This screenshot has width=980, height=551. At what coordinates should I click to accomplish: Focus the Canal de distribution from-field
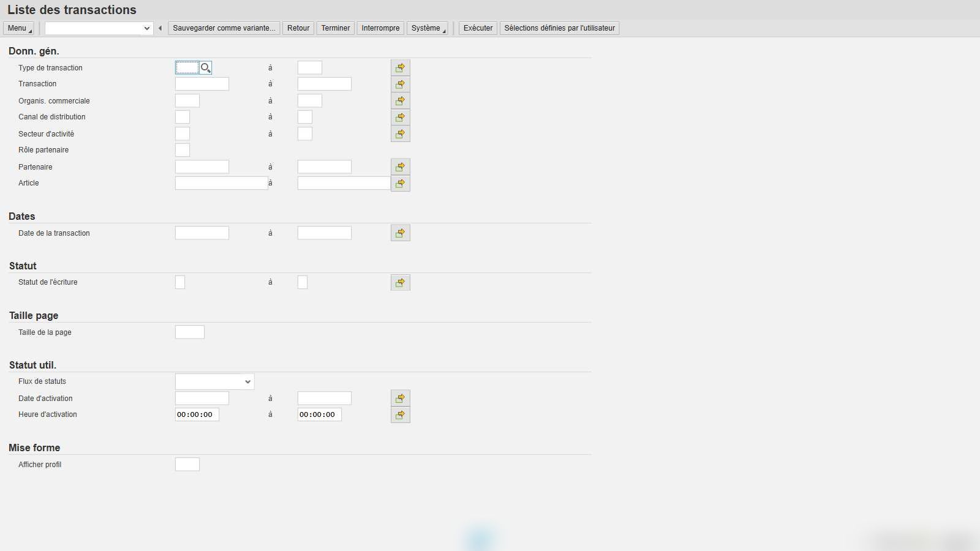(x=183, y=117)
